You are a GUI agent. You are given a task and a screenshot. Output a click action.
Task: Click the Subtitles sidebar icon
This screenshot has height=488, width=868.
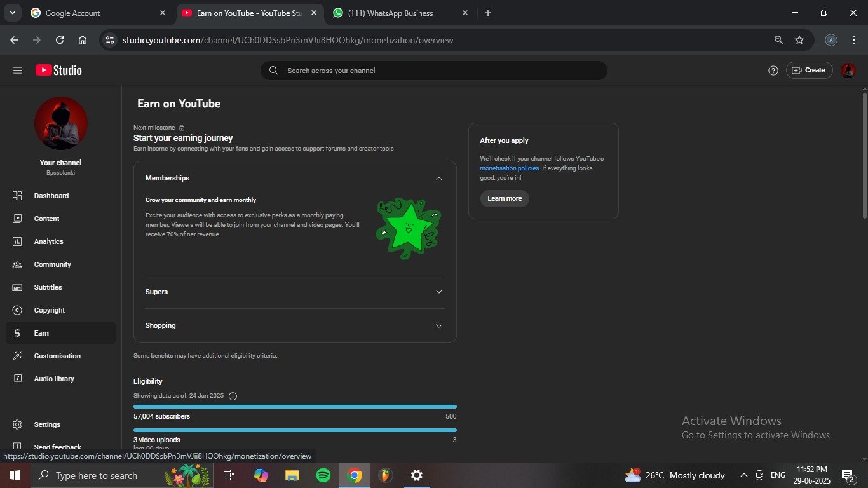pos(17,287)
